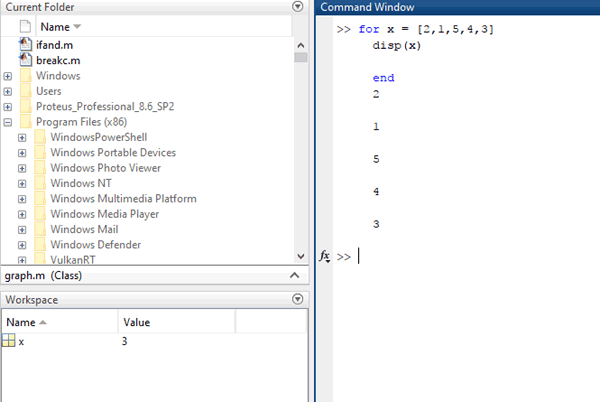
Task: Select the VulkanRT folder
Action: coord(73,259)
